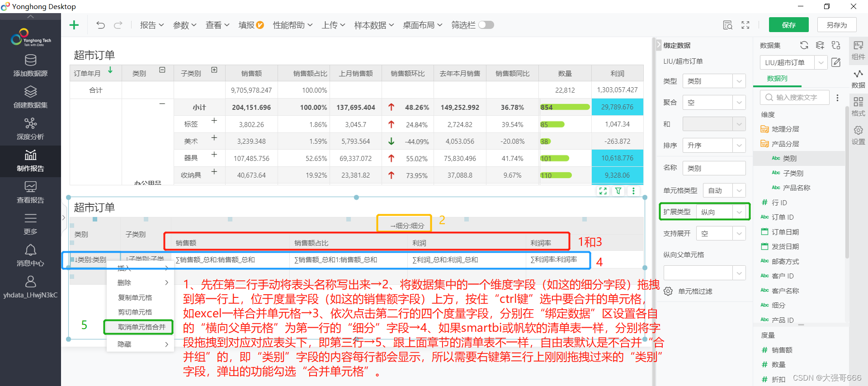Open 查看报告 in the sidebar
The height and width of the screenshot is (386, 868).
coord(30,193)
